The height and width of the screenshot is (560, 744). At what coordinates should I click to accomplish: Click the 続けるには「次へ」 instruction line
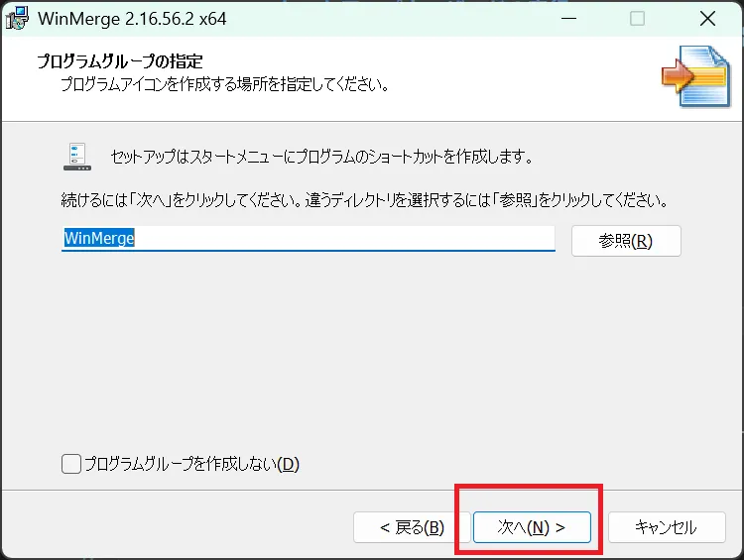coord(364,200)
